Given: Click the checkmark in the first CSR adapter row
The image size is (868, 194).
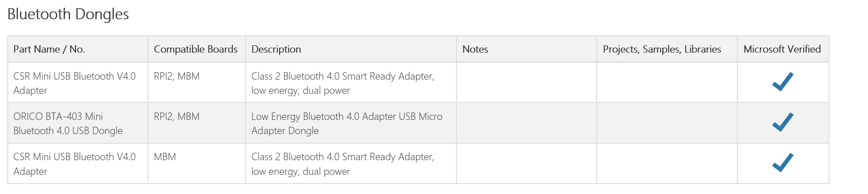Looking at the screenshot, I should coord(783,82).
